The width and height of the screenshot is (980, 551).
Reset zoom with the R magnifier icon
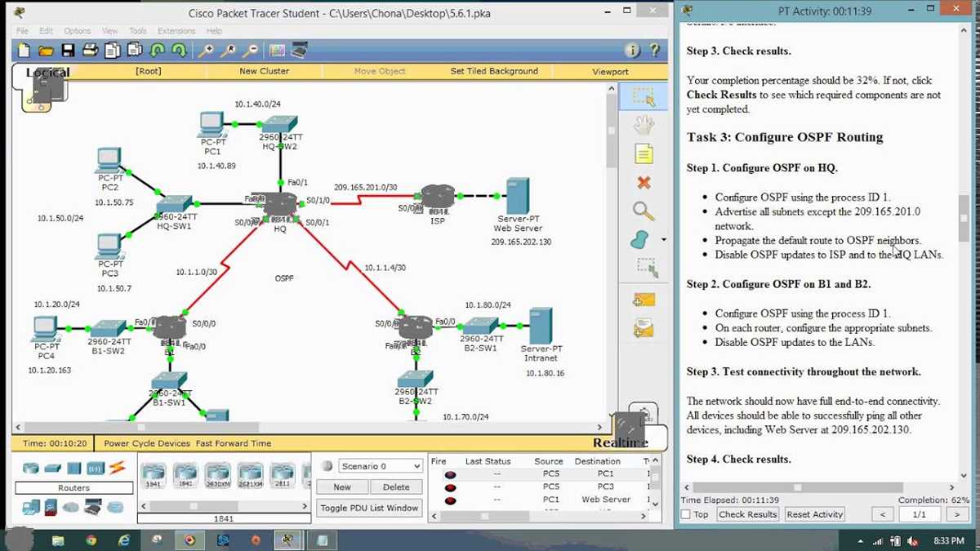point(228,51)
